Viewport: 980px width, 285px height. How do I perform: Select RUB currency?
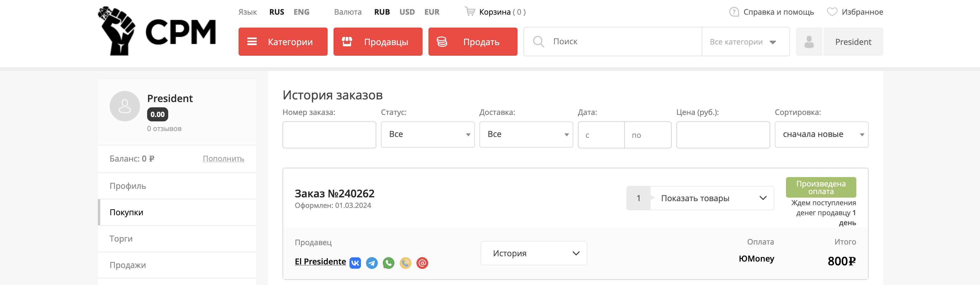pos(382,12)
